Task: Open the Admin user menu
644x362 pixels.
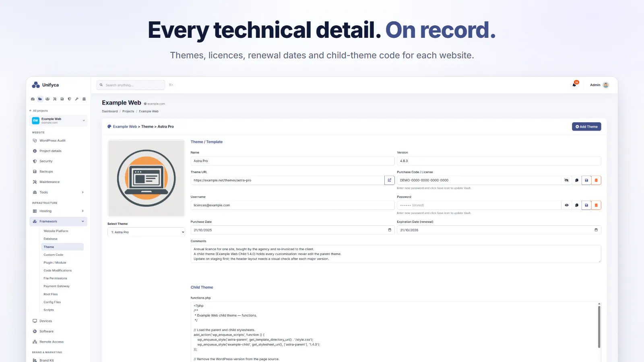Action: point(599,85)
